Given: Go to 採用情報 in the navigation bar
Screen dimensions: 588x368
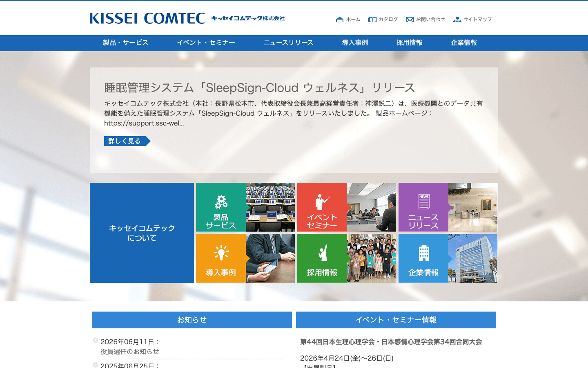Looking at the screenshot, I should click(x=409, y=43).
